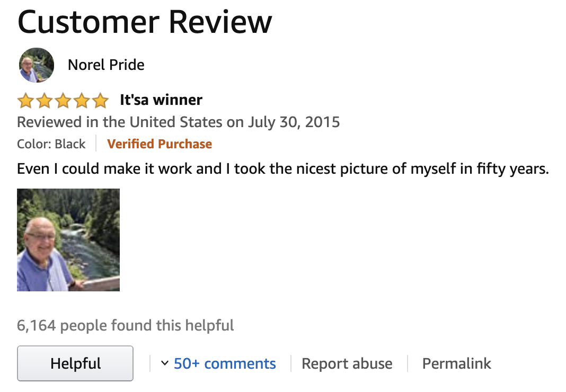The width and height of the screenshot is (566, 392).
Task: Open the review title It'sa winner
Action: pyautogui.click(x=161, y=100)
